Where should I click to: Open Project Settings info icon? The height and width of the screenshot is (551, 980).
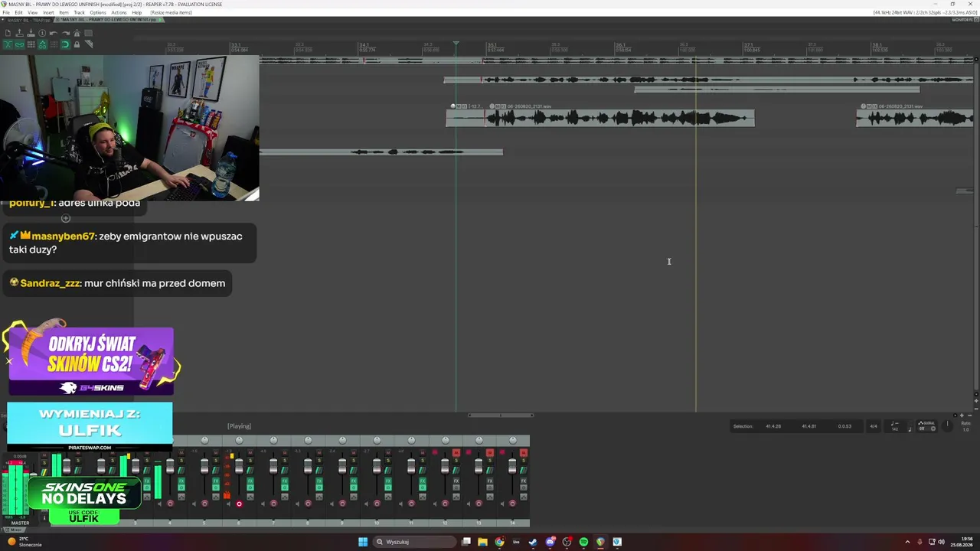point(42,33)
